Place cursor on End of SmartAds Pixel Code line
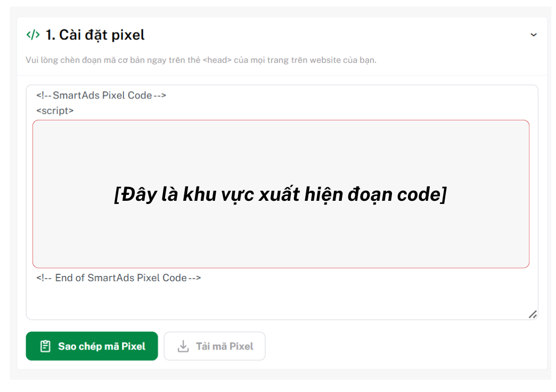 coord(118,278)
